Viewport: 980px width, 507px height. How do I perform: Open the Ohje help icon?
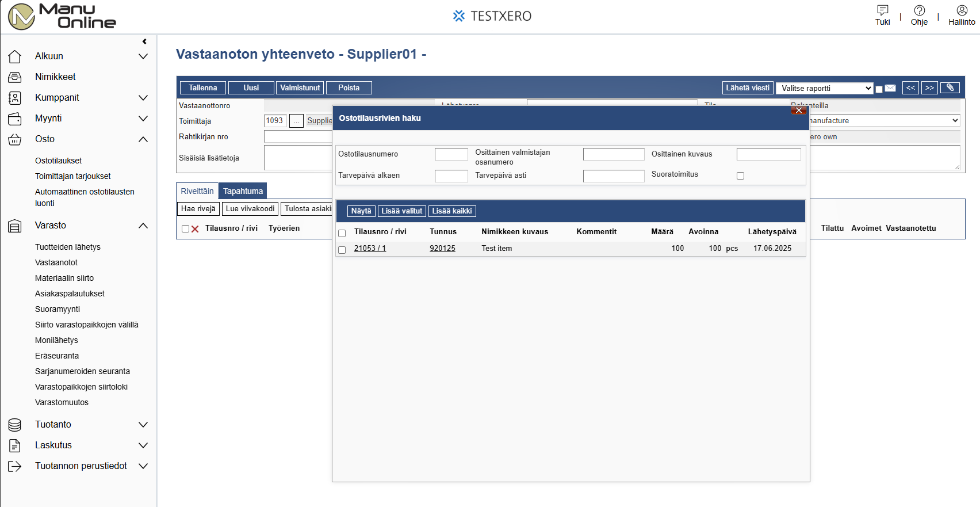click(x=919, y=10)
